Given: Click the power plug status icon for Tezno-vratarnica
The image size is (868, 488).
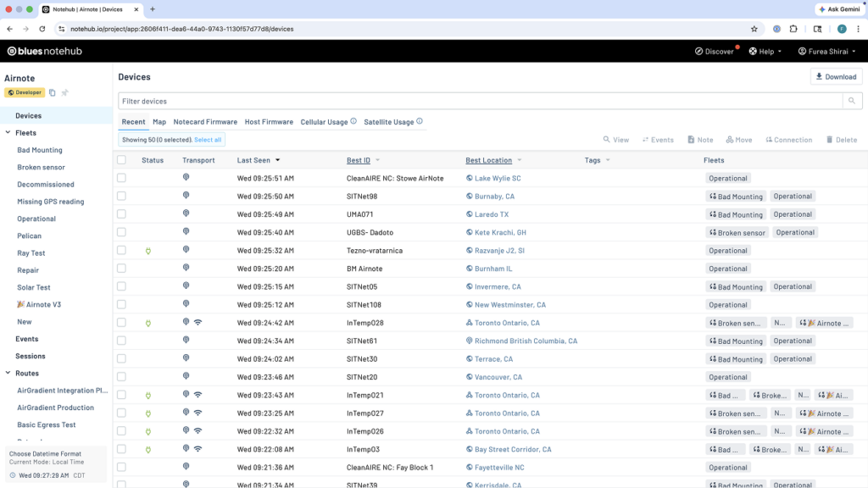Looking at the screenshot, I should coord(147,251).
